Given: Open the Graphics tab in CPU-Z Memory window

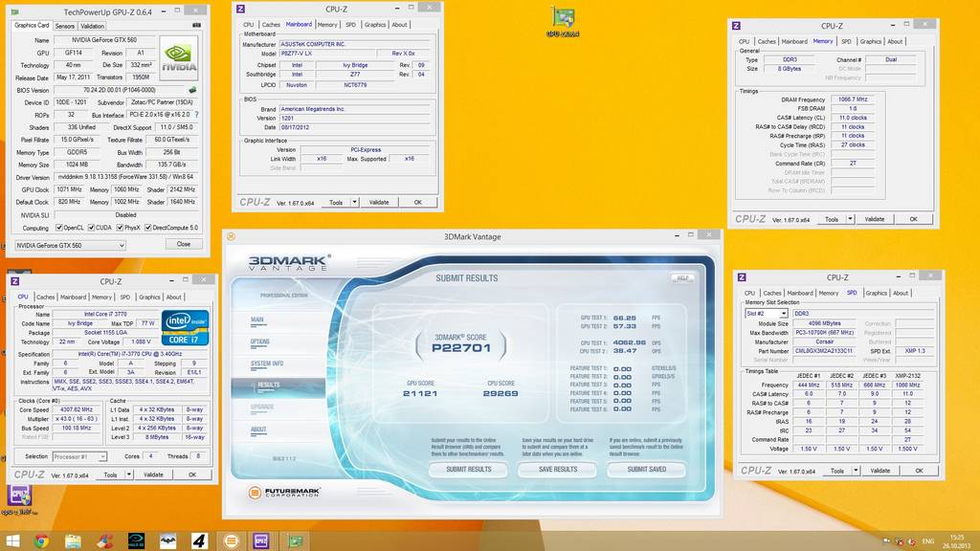Looking at the screenshot, I should (871, 42).
